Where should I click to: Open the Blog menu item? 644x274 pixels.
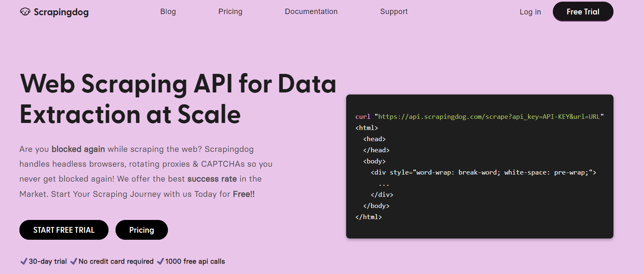[168, 12]
